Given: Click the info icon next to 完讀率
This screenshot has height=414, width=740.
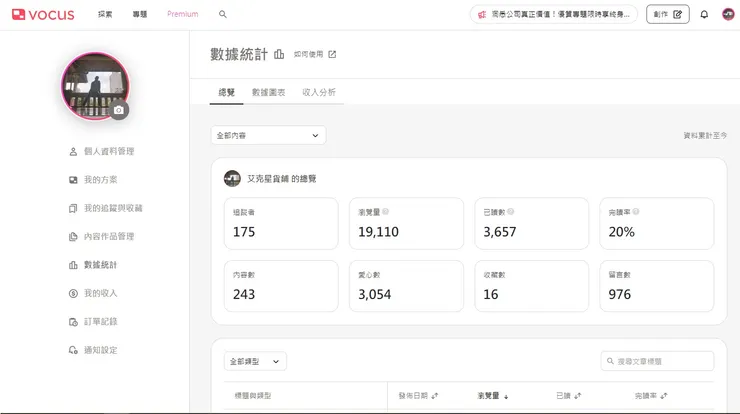Looking at the screenshot, I should coord(636,211).
